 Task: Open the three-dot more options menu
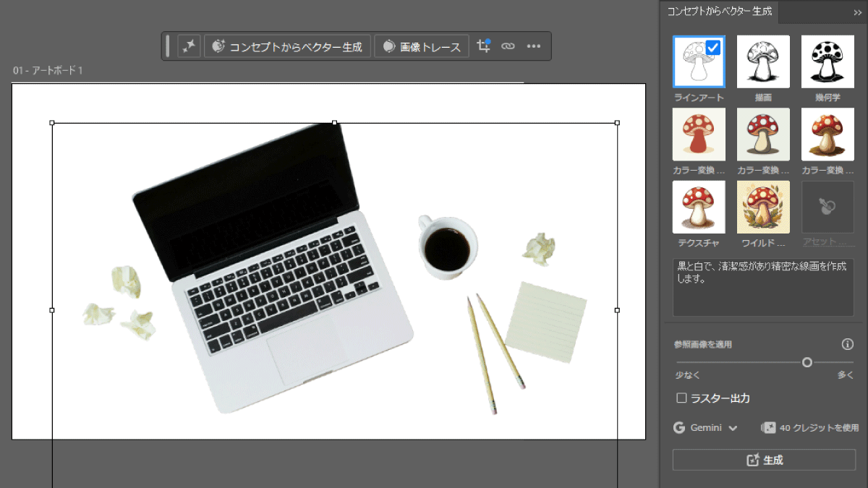click(534, 46)
